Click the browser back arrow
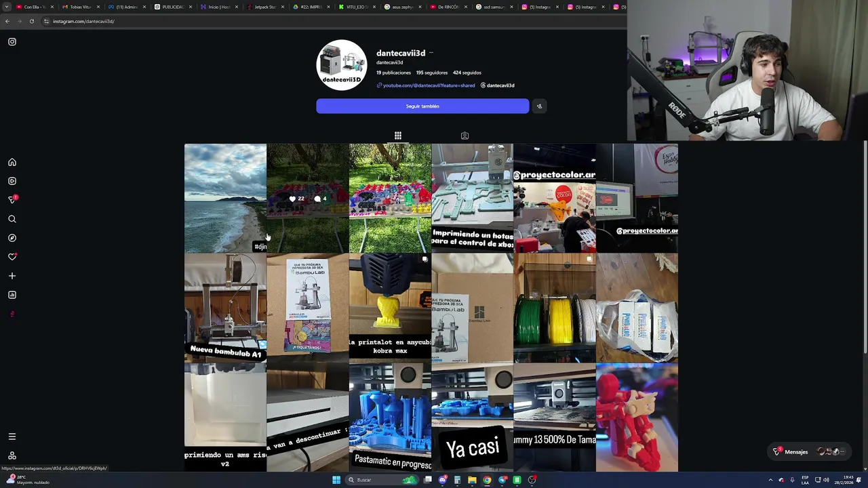The width and height of the screenshot is (868, 488). (7, 21)
